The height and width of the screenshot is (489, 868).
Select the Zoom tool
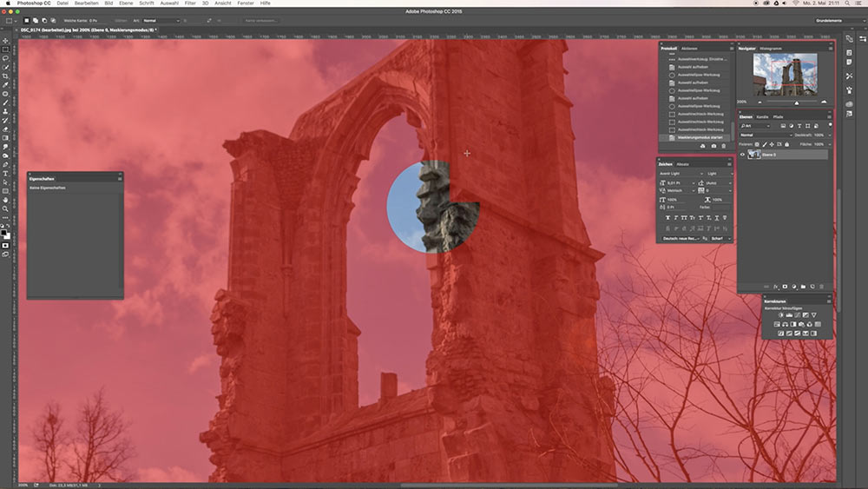(5, 208)
